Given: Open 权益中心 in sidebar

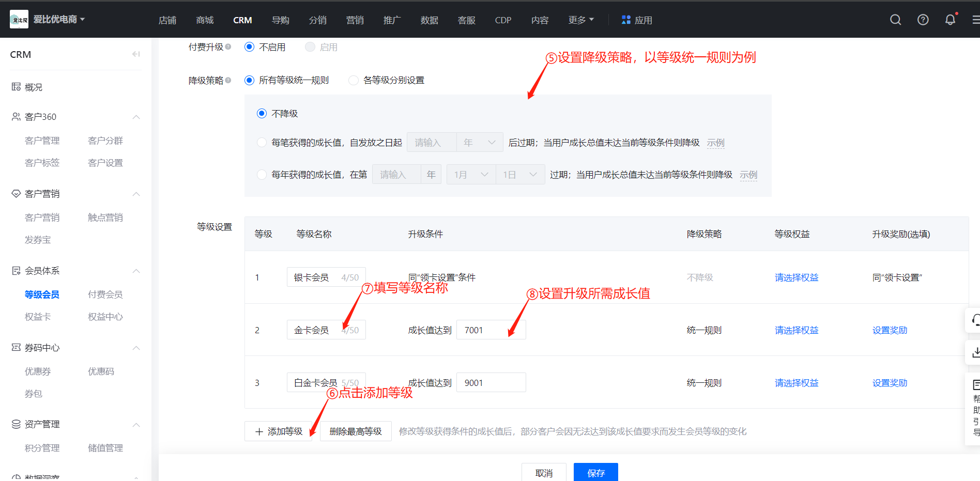Looking at the screenshot, I should click(x=105, y=317).
